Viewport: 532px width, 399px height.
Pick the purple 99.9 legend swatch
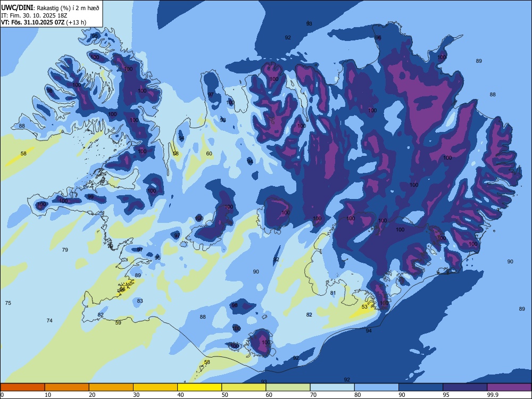(509, 387)
